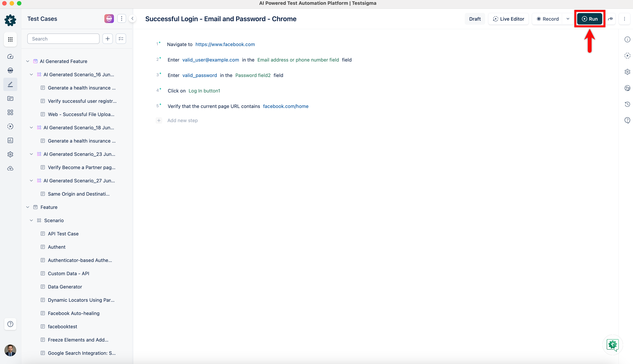This screenshot has height=364, width=633.
Task: Select the API Test Case item
Action: [x=63, y=234]
